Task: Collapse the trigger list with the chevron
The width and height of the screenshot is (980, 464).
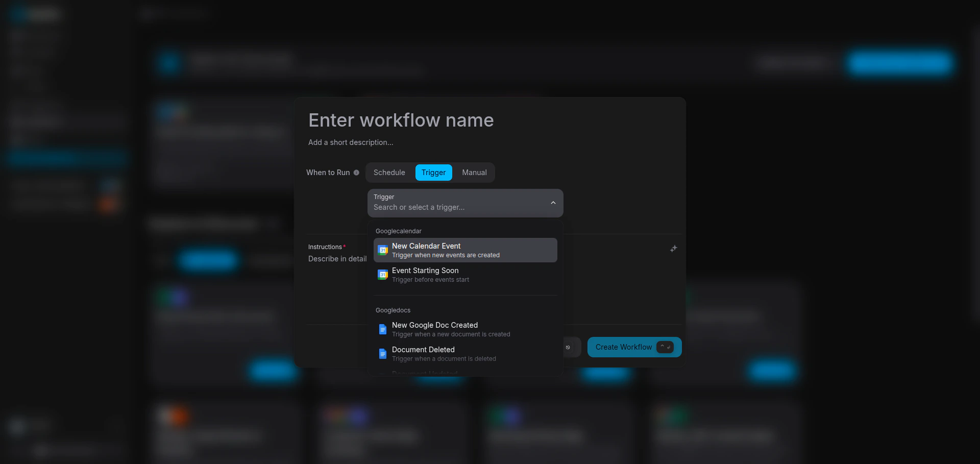Action: 553,203
